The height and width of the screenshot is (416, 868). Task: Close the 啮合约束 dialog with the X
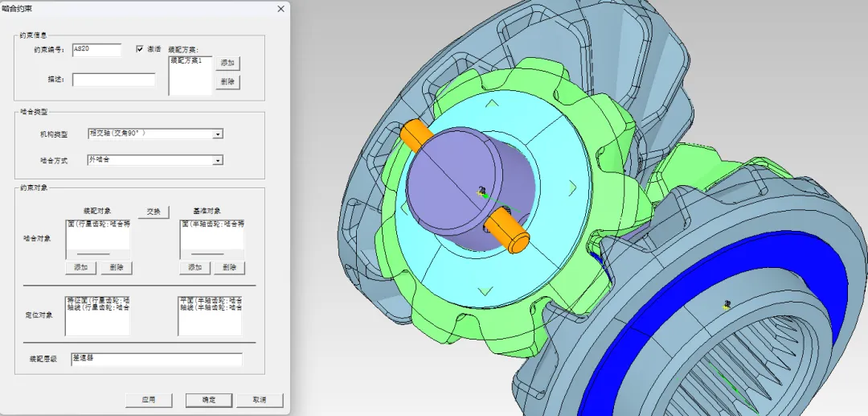point(280,9)
